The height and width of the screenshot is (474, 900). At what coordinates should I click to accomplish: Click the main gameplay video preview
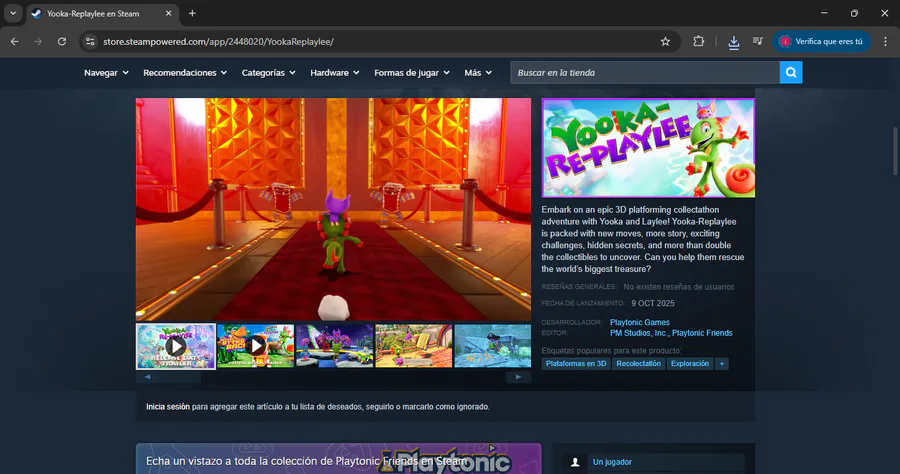[333, 209]
